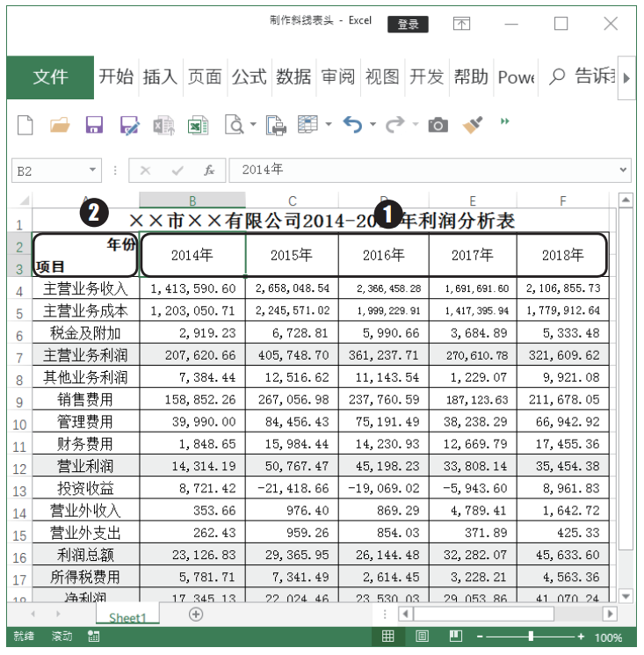Click the zoom slider handle
This screenshot has width=644, height=655.
tap(531, 637)
